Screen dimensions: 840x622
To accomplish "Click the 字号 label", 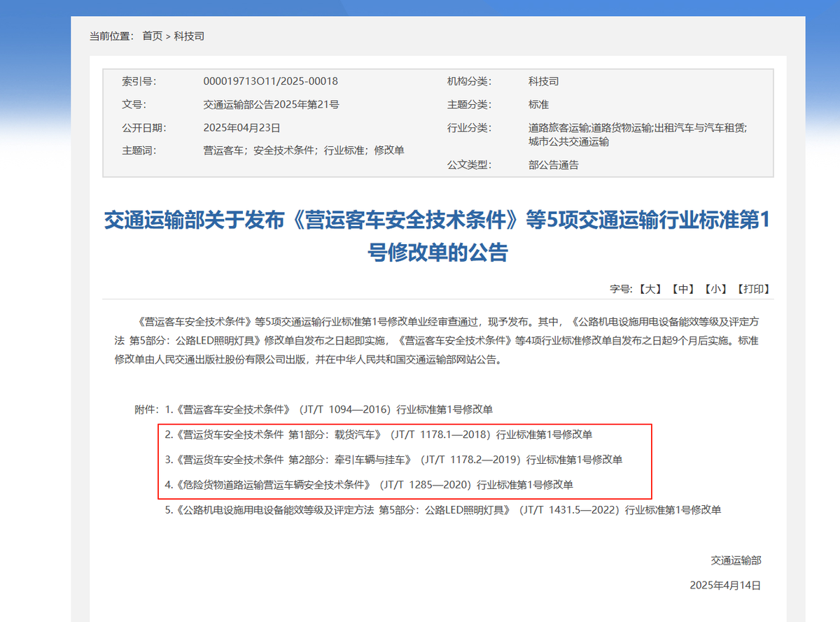I will coord(621,288).
